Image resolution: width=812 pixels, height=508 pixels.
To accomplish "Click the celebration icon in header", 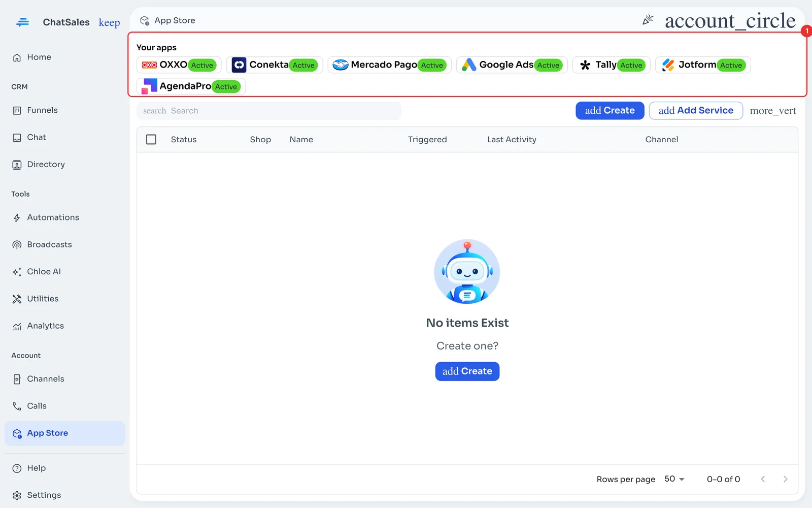I will (648, 20).
